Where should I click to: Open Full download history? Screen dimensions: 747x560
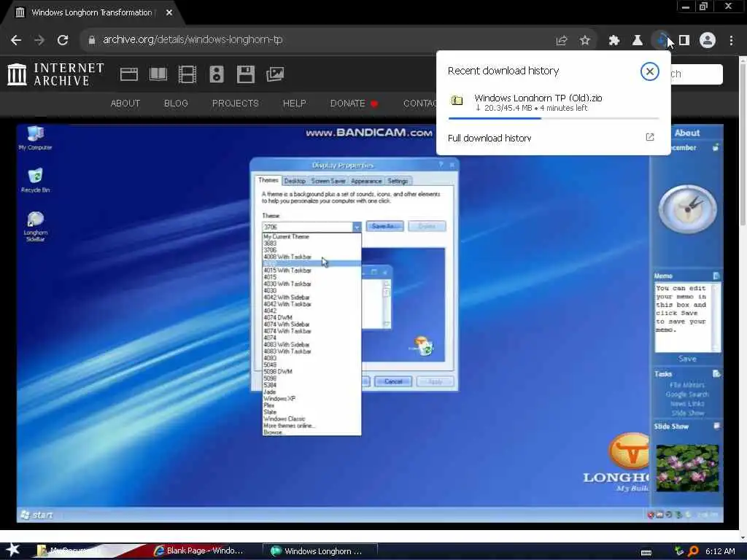coord(489,138)
